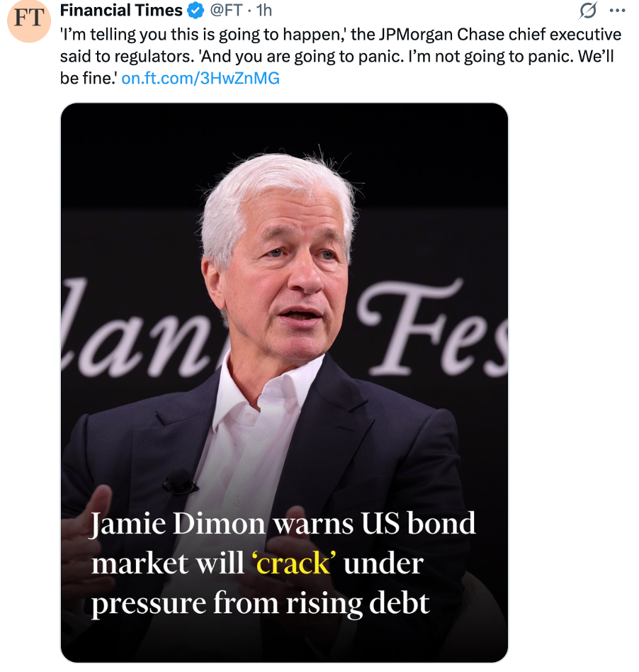Image resolution: width=639 pixels, height=672 pixels.
Task: Click the Financial Times display name
Action: click(121, 11)
